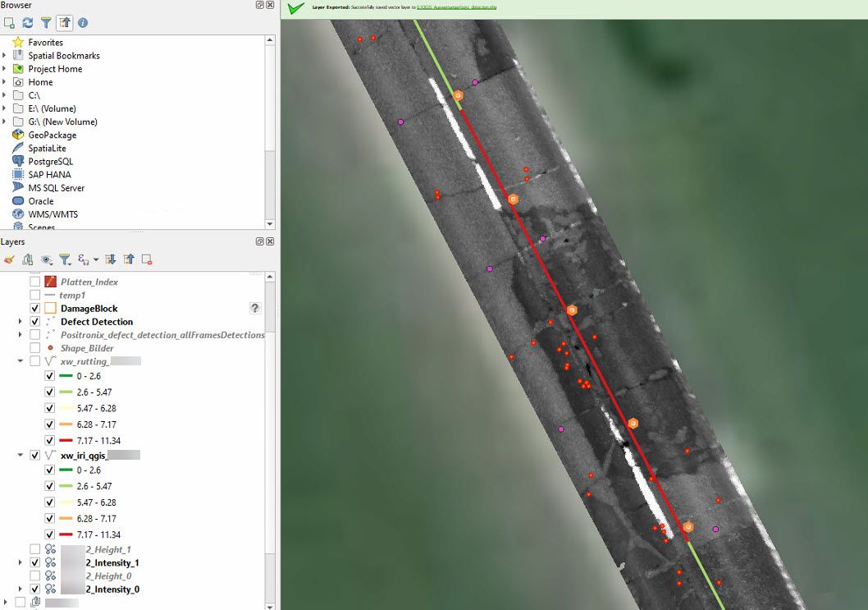Image resolution: width=868 pixels, height=610 pixels.
Task: Click Expand All icon in Layers toolbar
Action: click(111, 259)
